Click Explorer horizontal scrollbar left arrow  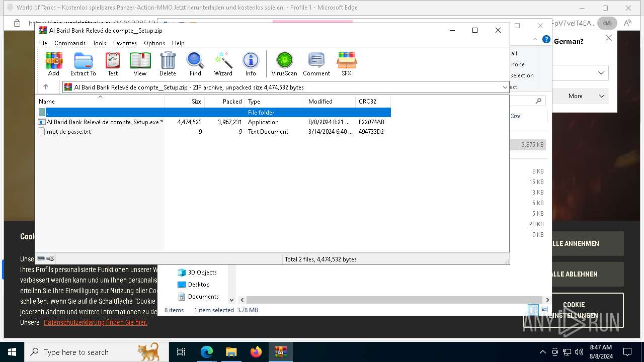(x=242, y=300)
